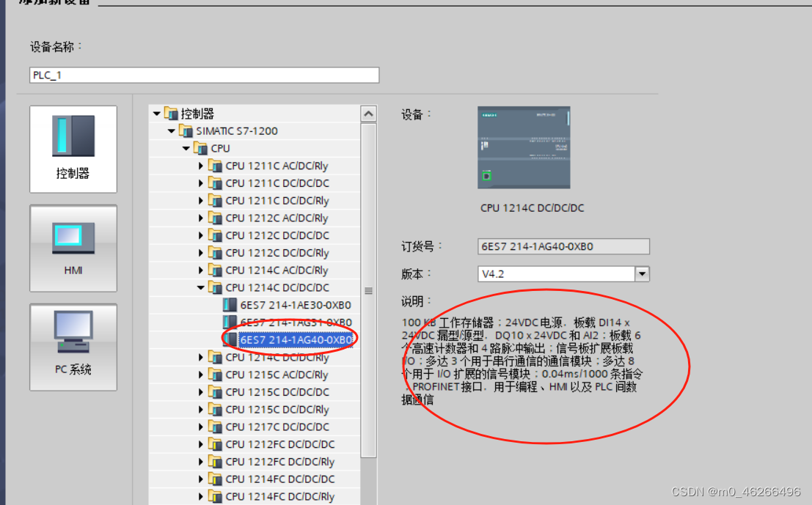Collapse the CPU folder arrow

pos(186,149)
